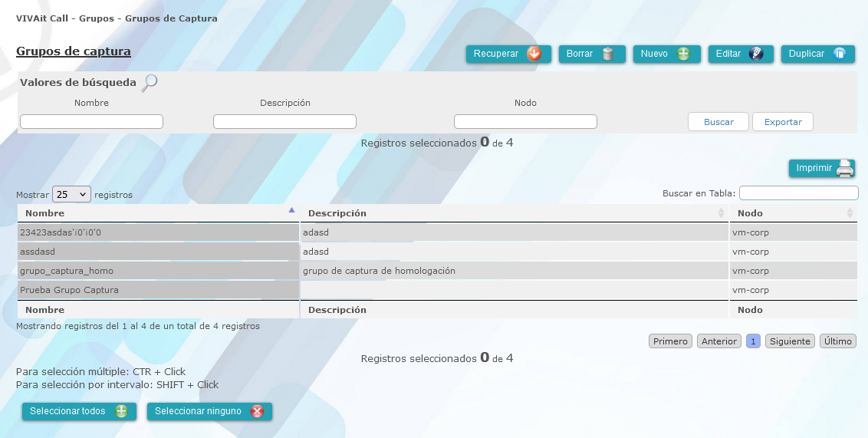Image resolution: width=868 pixels, height=438 pixels.
Task: Sort by the Descripción column arrows
Action: (x=721, y=212)
